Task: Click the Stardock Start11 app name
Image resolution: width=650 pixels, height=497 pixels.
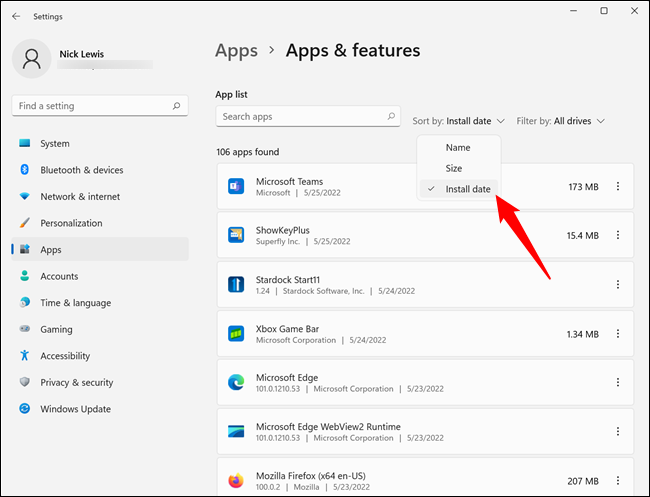Action: point(288,280)
